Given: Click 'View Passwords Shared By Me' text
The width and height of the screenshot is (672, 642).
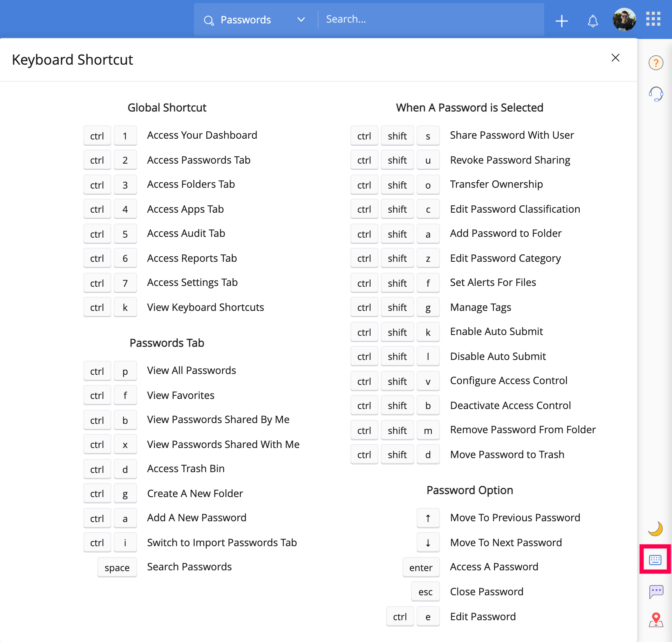Looking at the screenshot, I should point(218,420).
